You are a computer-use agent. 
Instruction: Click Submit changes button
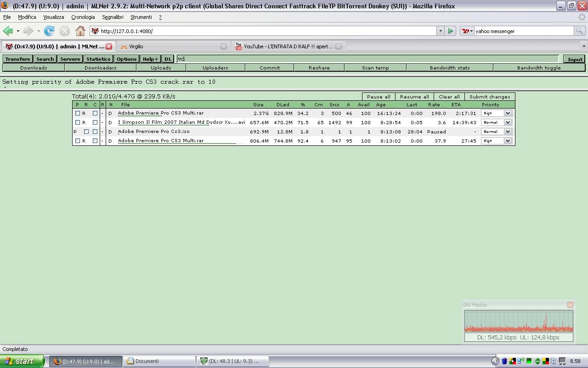490,97
